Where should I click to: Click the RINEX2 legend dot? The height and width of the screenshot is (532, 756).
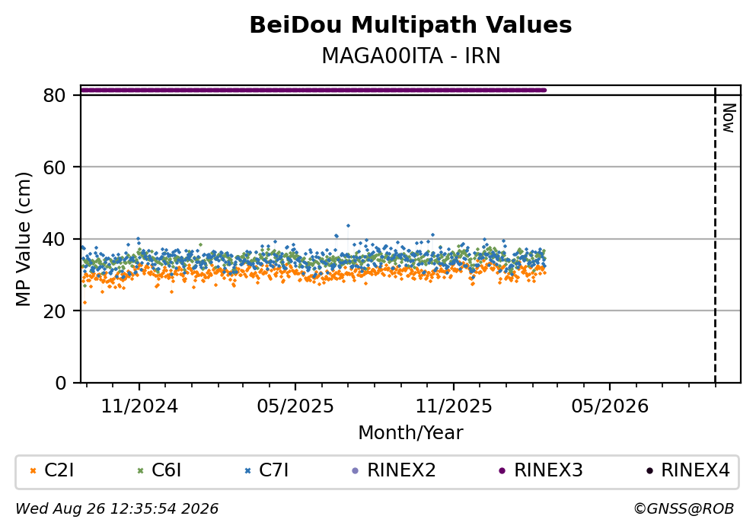[356, 471]
